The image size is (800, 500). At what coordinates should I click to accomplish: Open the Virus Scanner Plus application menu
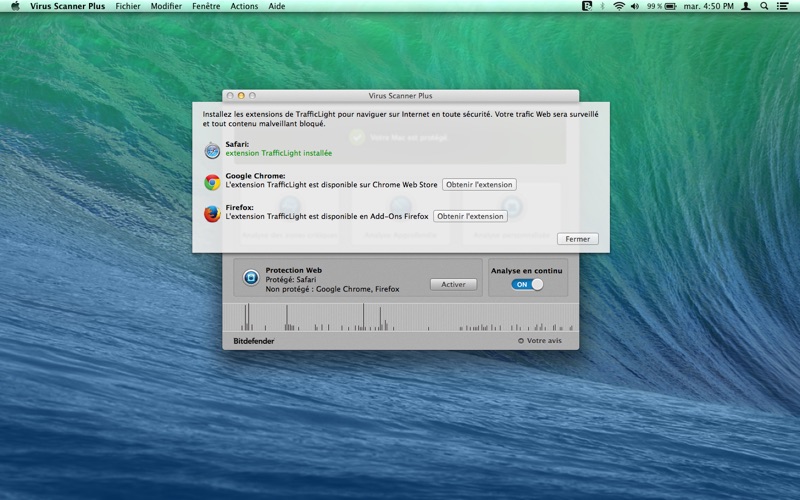(x=67, y=6)
